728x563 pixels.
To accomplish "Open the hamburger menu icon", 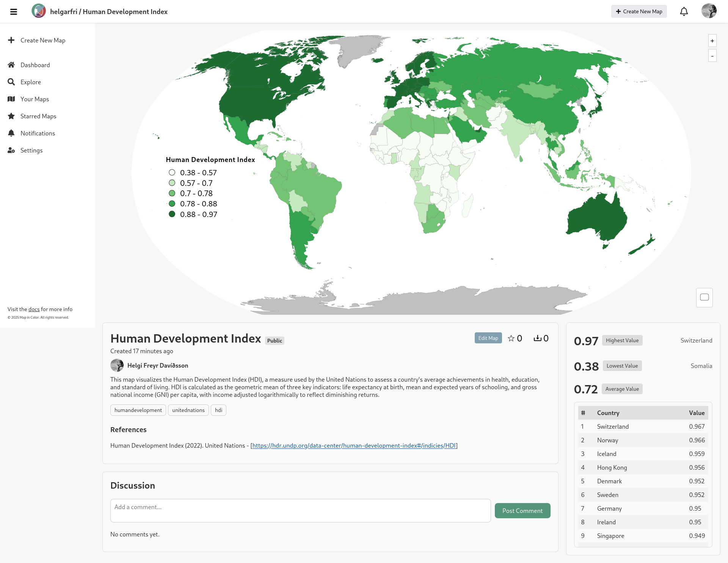I will [x=14, y=12].
